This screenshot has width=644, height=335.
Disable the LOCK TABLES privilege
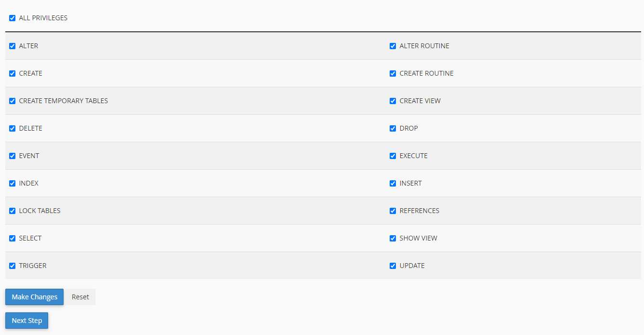coord(13,211)
